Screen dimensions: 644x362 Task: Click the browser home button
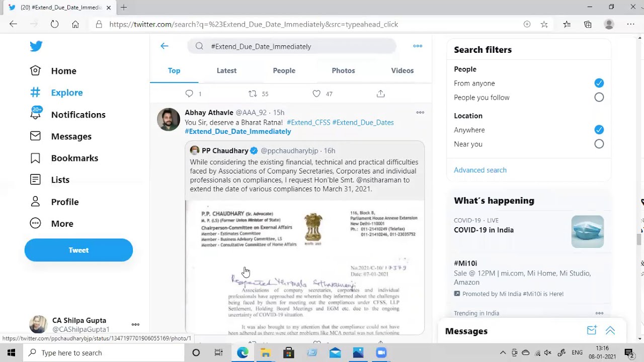point(75,24)
